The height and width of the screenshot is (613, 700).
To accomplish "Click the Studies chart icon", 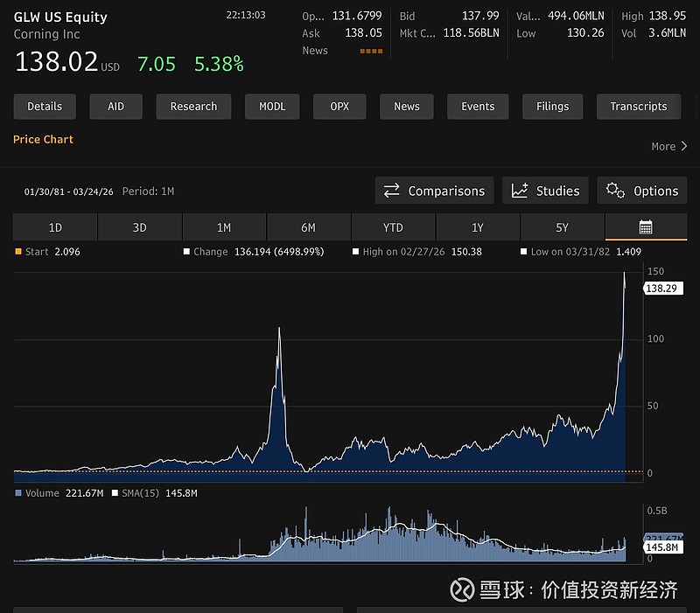I will point(520,191).
